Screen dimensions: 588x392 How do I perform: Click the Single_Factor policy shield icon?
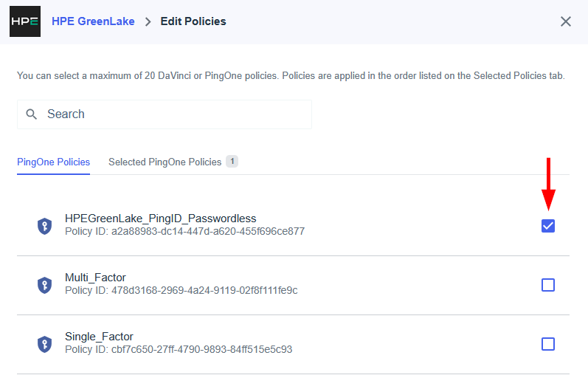pos(45,344)
